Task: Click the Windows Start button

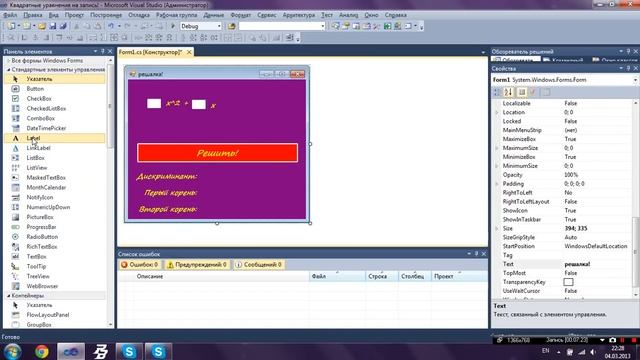Action: [13, 351]
